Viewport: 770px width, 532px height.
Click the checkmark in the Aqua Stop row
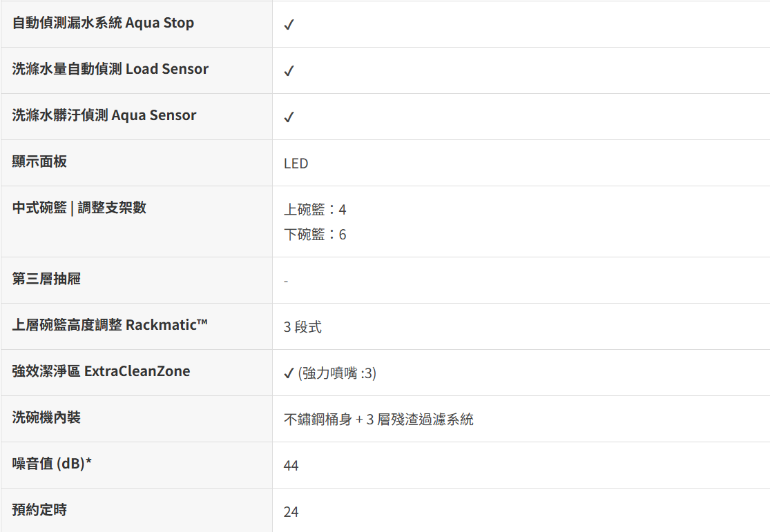289,25
